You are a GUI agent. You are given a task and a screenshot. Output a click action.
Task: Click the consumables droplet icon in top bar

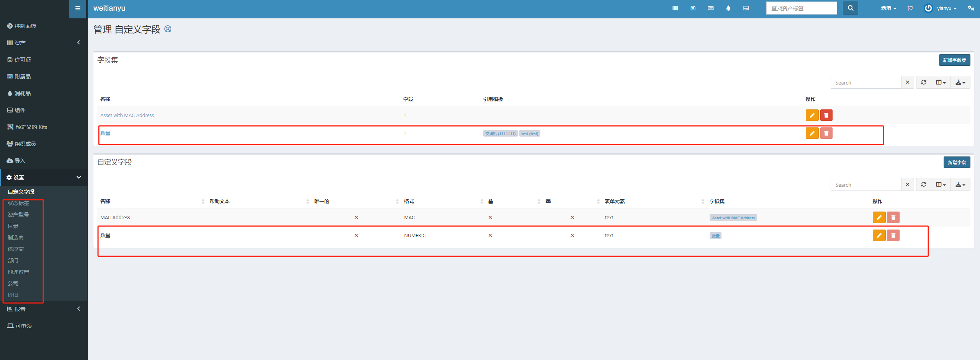click(x=728, y=8)
